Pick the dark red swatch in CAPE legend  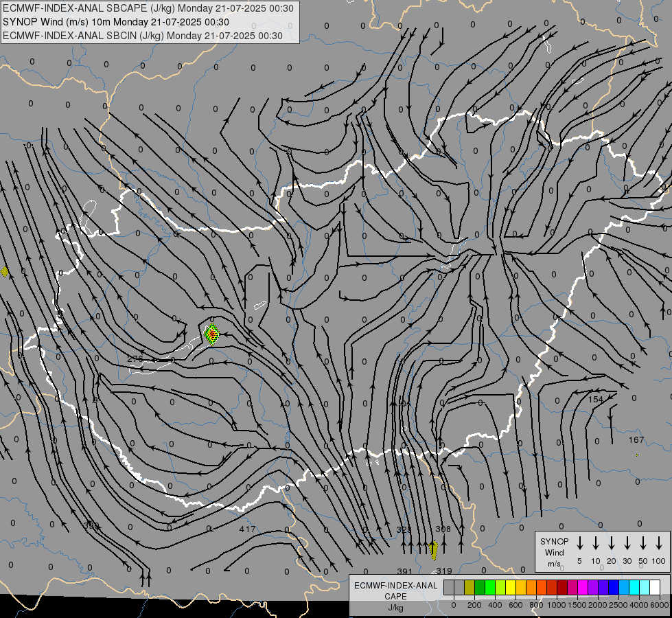(562, 587)
